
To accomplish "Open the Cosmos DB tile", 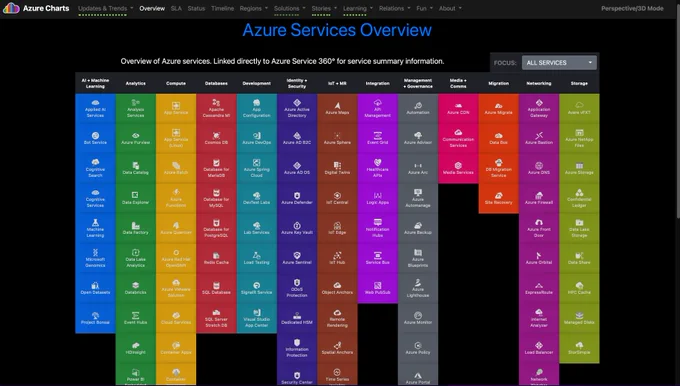I will 216,138.
